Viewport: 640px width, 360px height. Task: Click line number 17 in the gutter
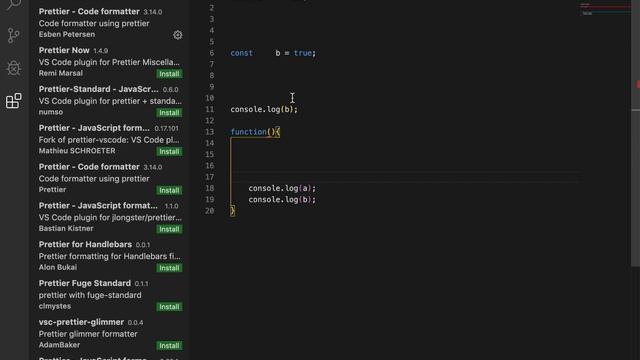(209, 177)
